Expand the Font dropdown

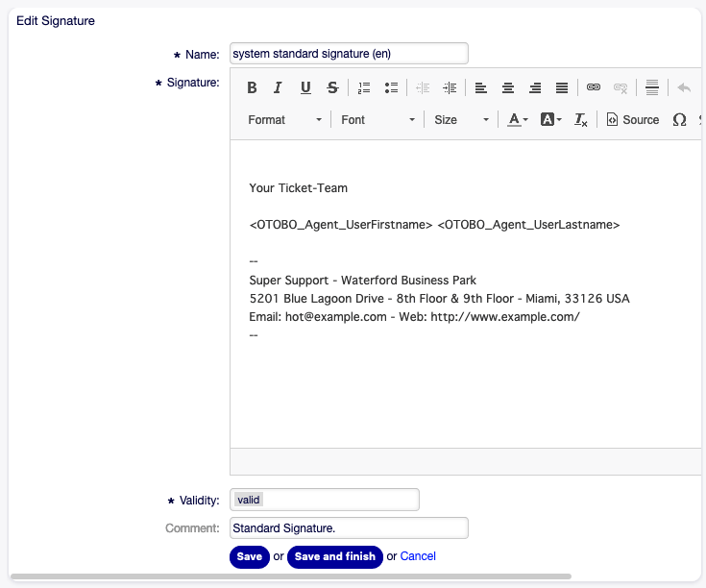(377, 120)
